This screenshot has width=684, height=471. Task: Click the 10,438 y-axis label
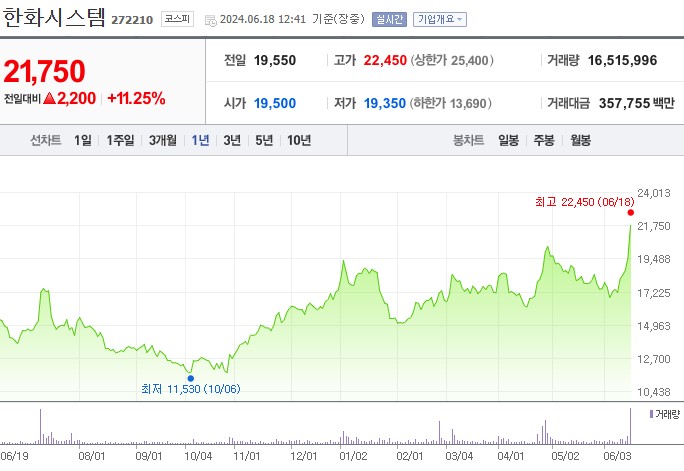(x=653, y=392)
